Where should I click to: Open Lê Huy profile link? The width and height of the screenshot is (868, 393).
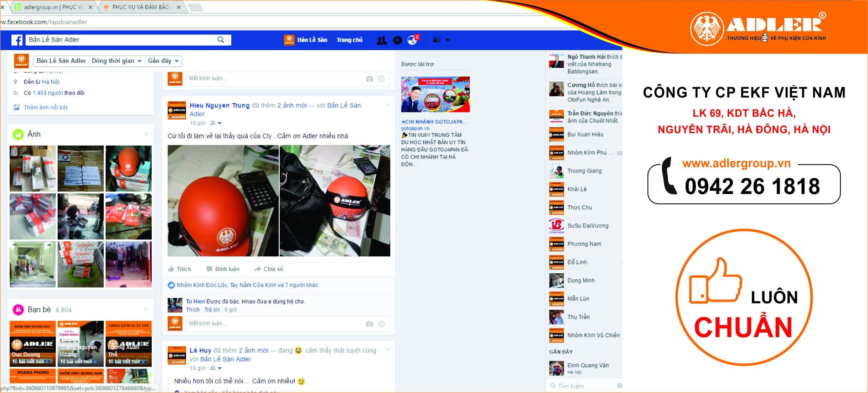pos(200,351)
